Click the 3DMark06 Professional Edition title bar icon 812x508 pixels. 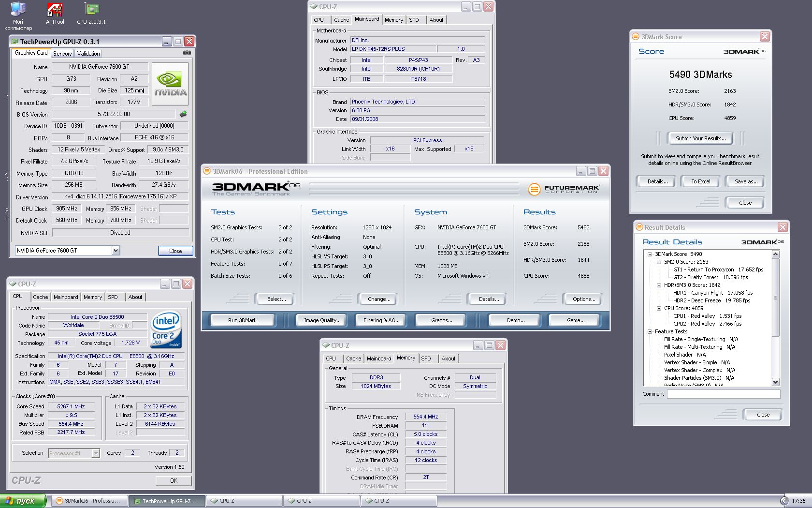coord(207,171)
